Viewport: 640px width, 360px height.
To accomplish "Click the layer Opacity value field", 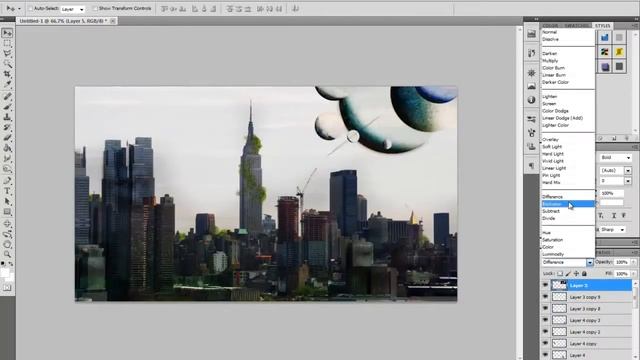I will pos(622,262).
